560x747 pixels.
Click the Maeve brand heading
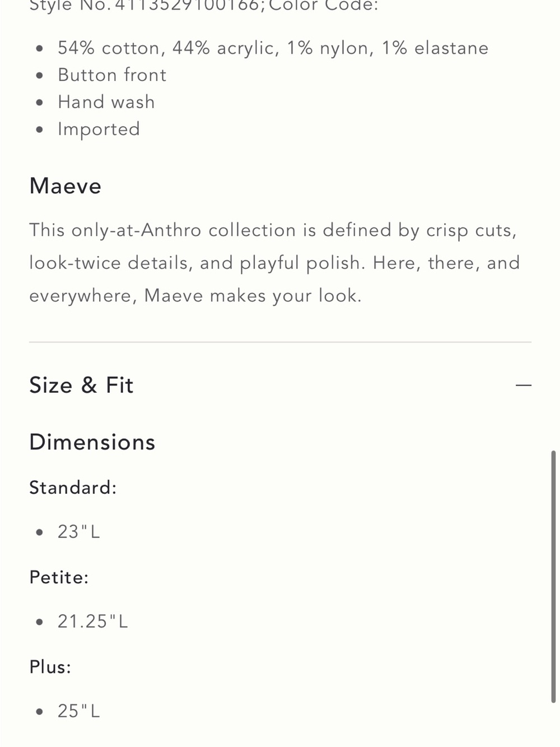point(66,186)
